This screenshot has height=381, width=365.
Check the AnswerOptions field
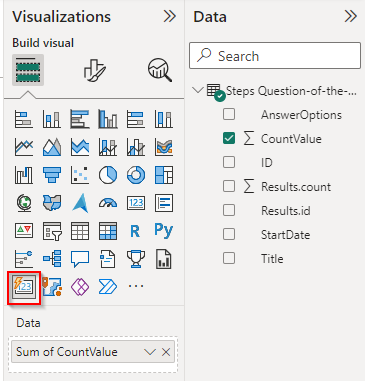pyautogui.click(x=229, y=114)
